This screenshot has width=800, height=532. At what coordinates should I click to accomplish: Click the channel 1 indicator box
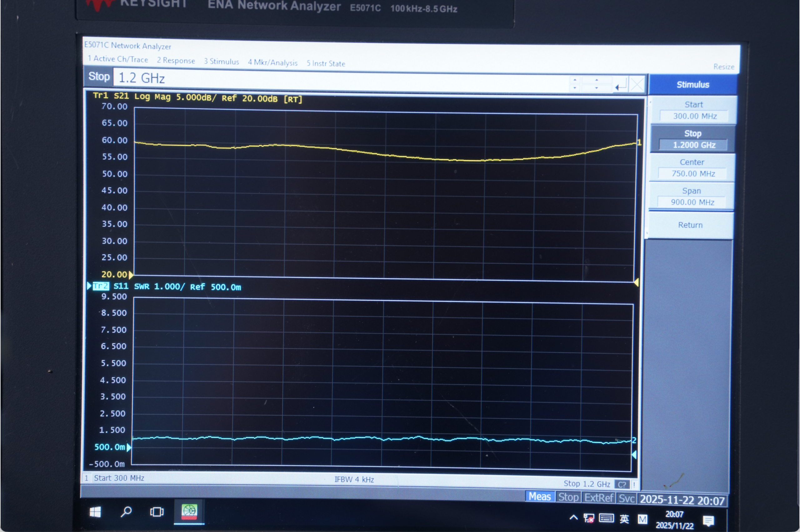tap(87, 478)
